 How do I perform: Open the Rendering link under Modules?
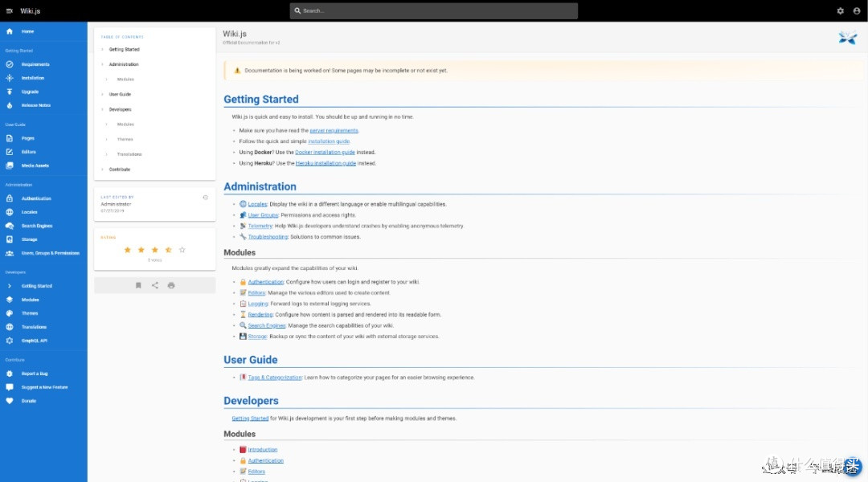[x=260, y=314]
